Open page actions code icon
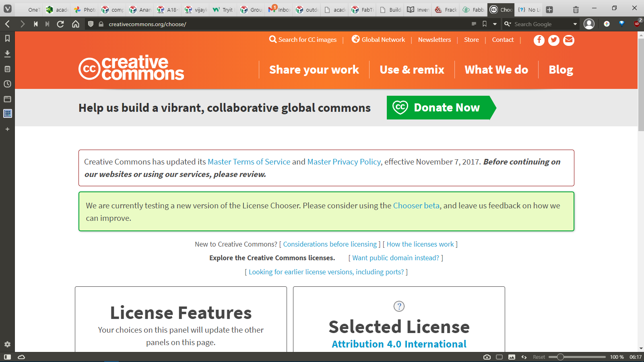Screen dimensions: 644x362 (524, 357)
